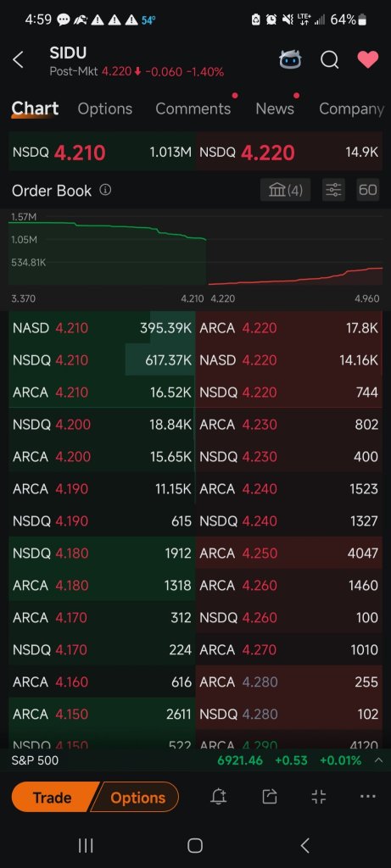
Task: Open more options three dots
Action: (x=368, y=797)
